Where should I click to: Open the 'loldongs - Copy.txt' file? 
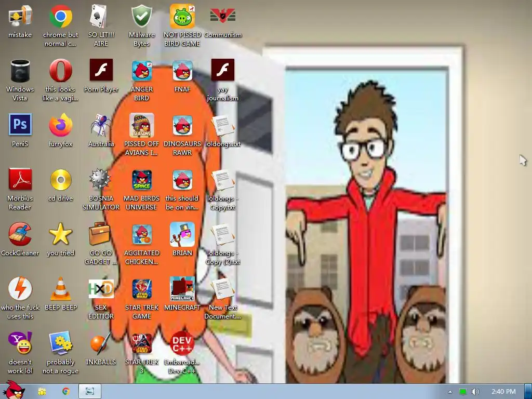tap(222, 180)
